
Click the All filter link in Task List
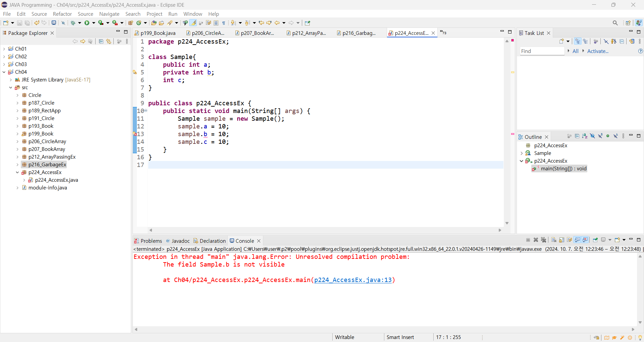click(x=575, y=51)
